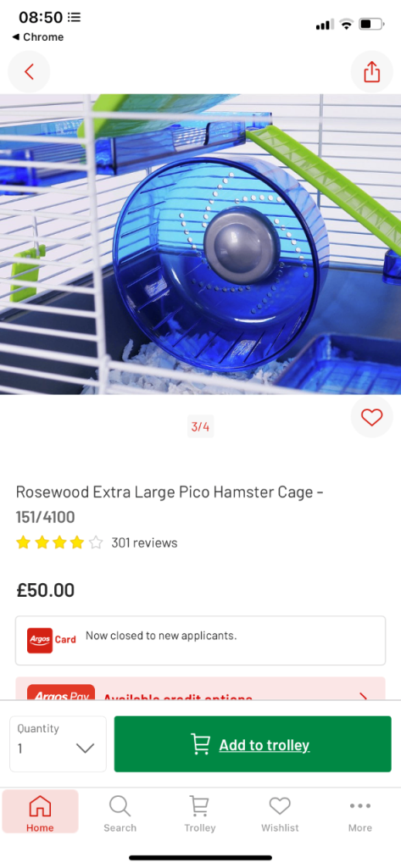
Task: Return to Chrome via status bar link
Action: 37,37
